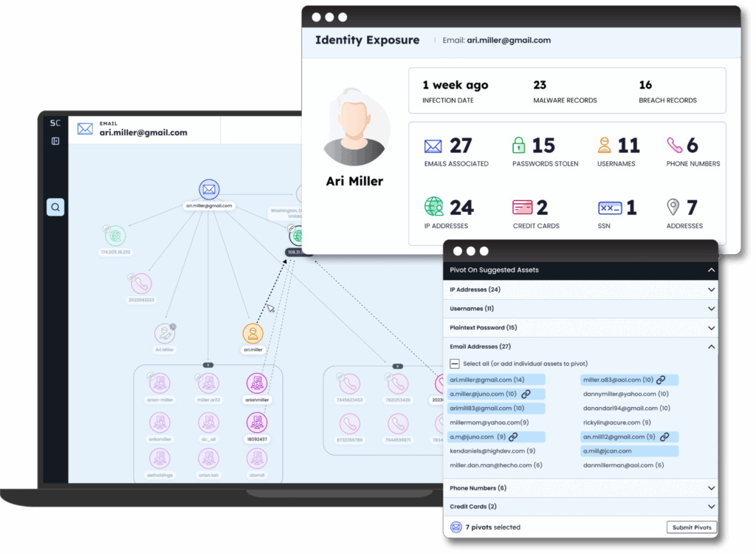
Task: Click the pivot link icon next to a.m@juno.com
Action: pos(513,437)
